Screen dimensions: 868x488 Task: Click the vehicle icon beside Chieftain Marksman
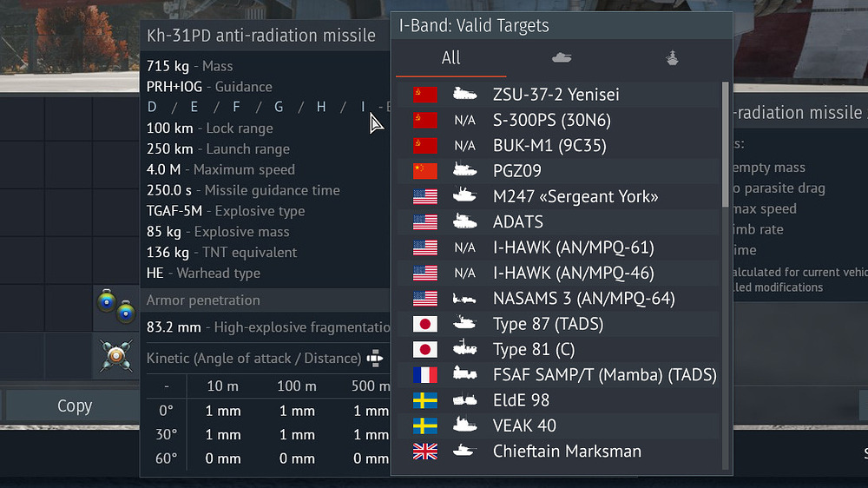point(464,451)
